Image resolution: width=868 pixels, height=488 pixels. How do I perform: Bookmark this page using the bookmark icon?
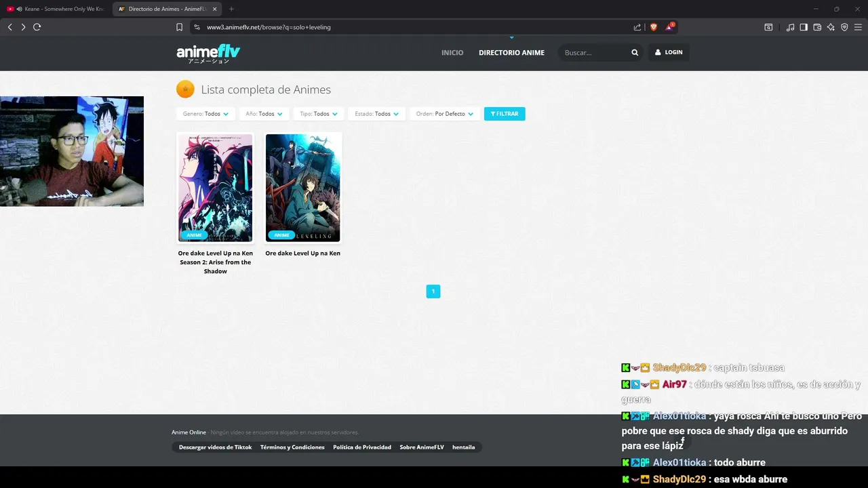coord(179,27)
